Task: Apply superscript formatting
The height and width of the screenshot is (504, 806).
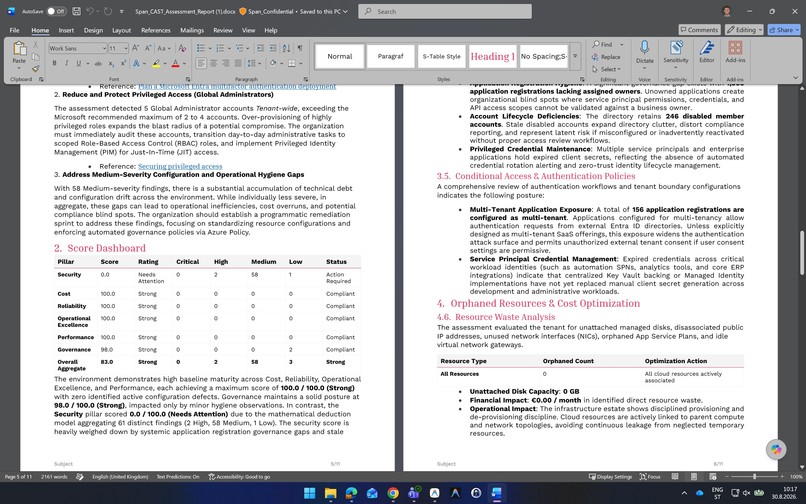Action: (x=123, y=63)
